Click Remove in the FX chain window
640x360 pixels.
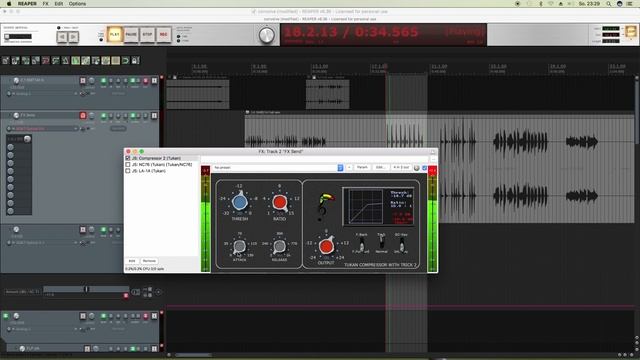149,261
